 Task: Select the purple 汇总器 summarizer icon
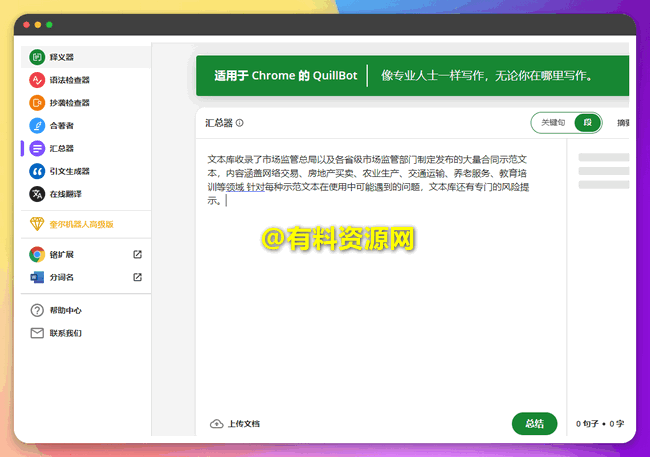coord(37,148)
